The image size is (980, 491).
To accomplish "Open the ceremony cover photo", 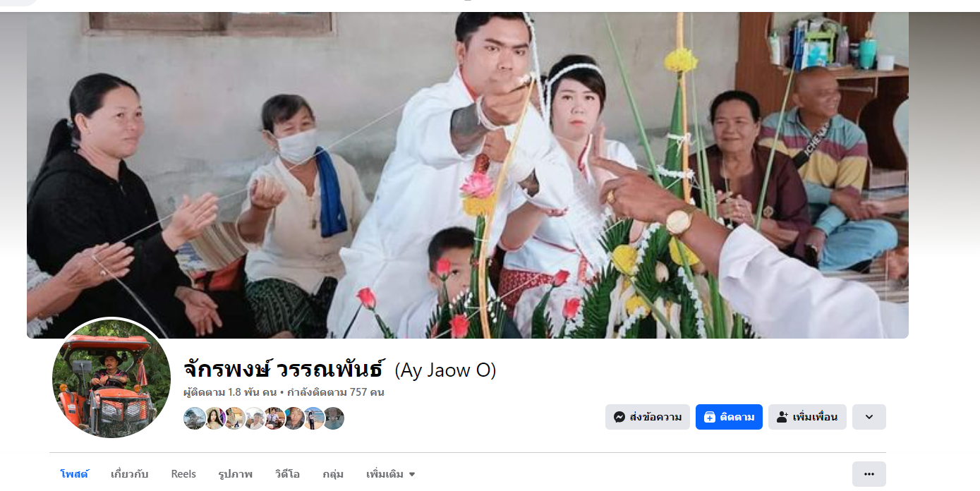I will click(x=468, y=175).
